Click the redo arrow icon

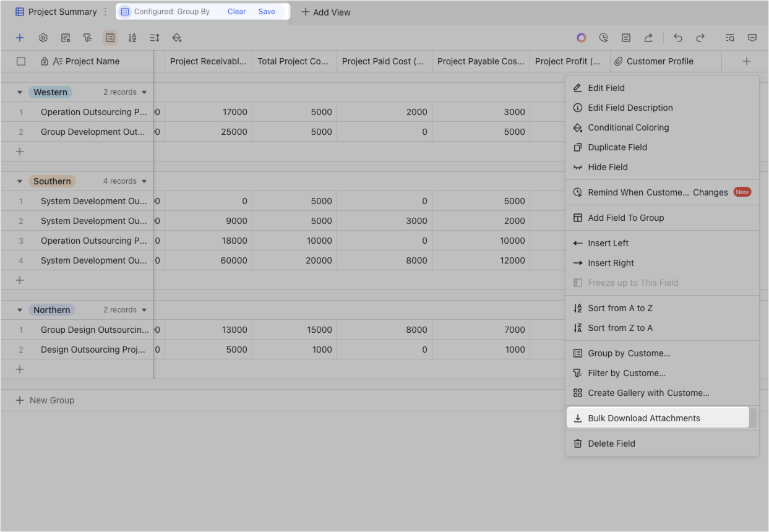(x=700, y=38)
